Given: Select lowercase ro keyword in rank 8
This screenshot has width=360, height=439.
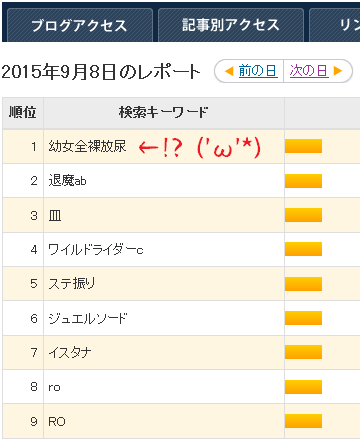Looking at the screenshot, I should click(x=54, y=387).
